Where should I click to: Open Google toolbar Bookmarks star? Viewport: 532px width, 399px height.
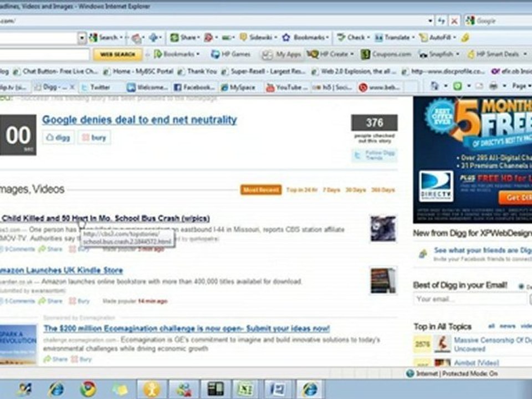304,37
